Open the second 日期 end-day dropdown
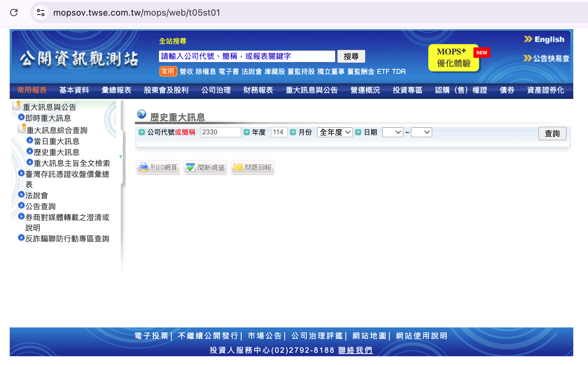The width and height of the screenshot is (588, 365). tap(421, 132)
